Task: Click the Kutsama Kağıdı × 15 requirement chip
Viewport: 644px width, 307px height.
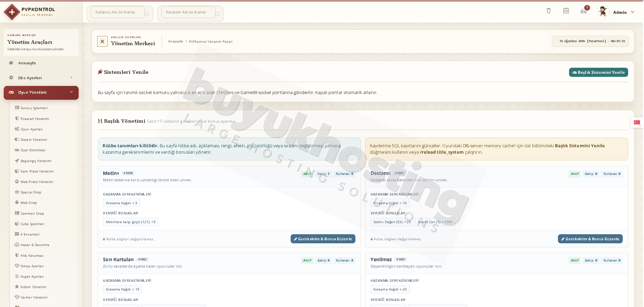Action: [123, 289]
